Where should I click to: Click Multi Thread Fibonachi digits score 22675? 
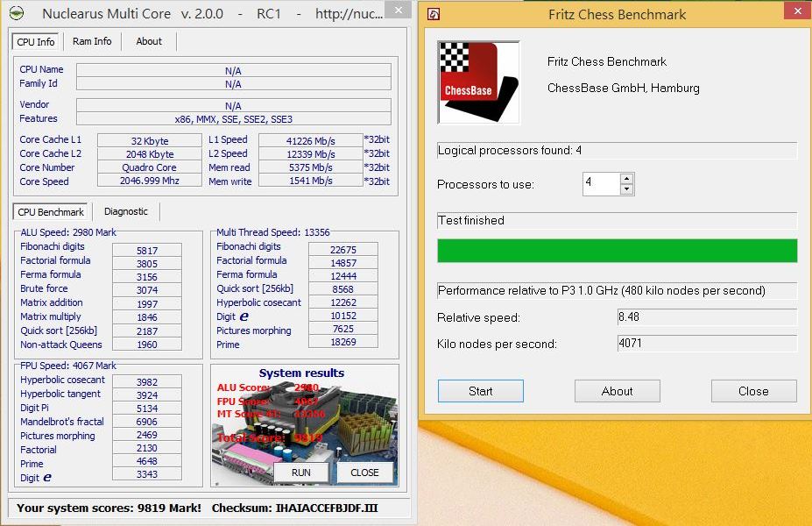343,249
